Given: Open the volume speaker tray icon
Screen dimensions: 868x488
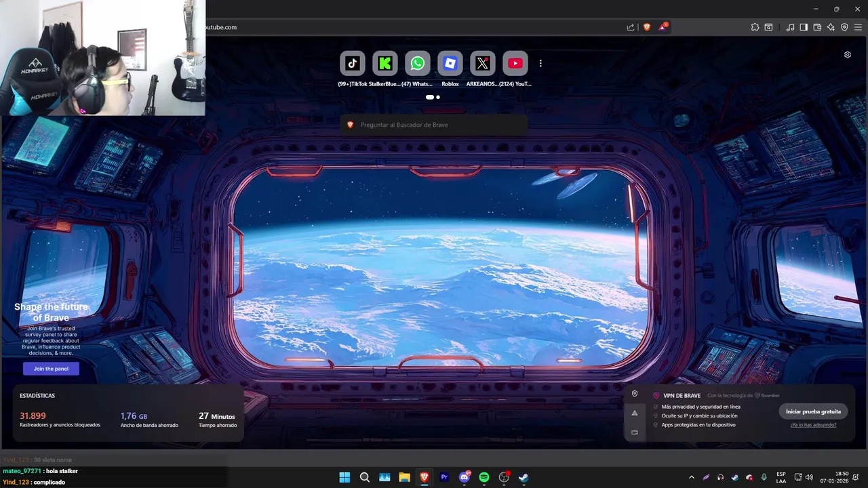Looking at the screenshot, I should [x=809, y=477].
